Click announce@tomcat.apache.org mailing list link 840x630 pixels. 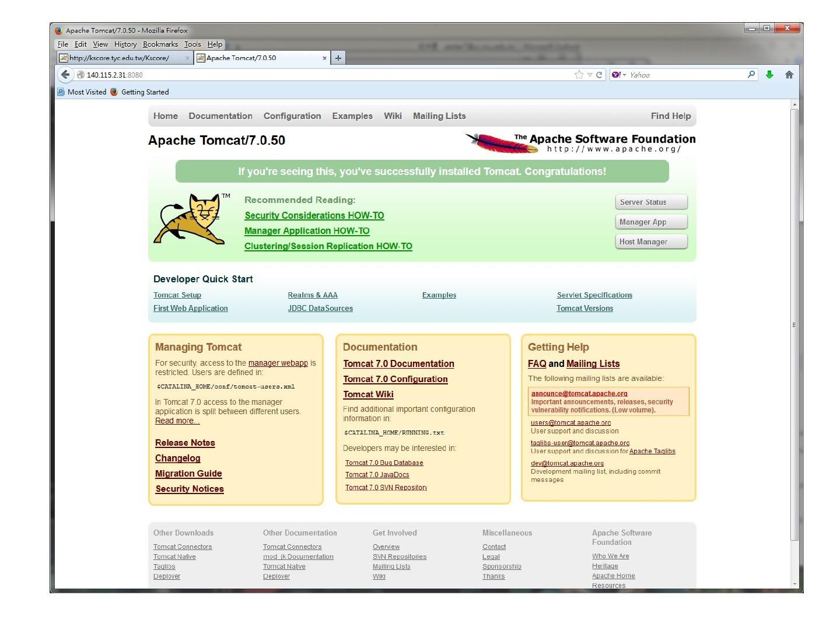point(579,394)
